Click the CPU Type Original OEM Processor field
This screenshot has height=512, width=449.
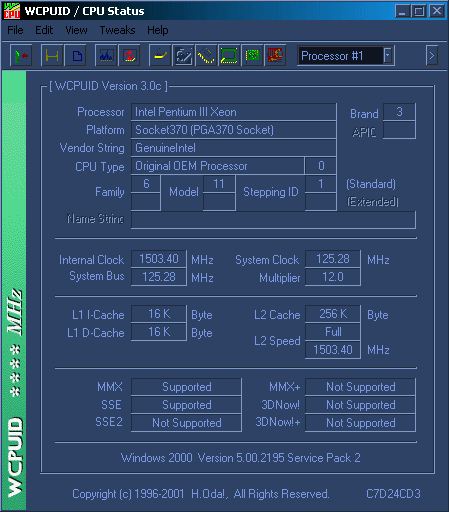(218, 166)
